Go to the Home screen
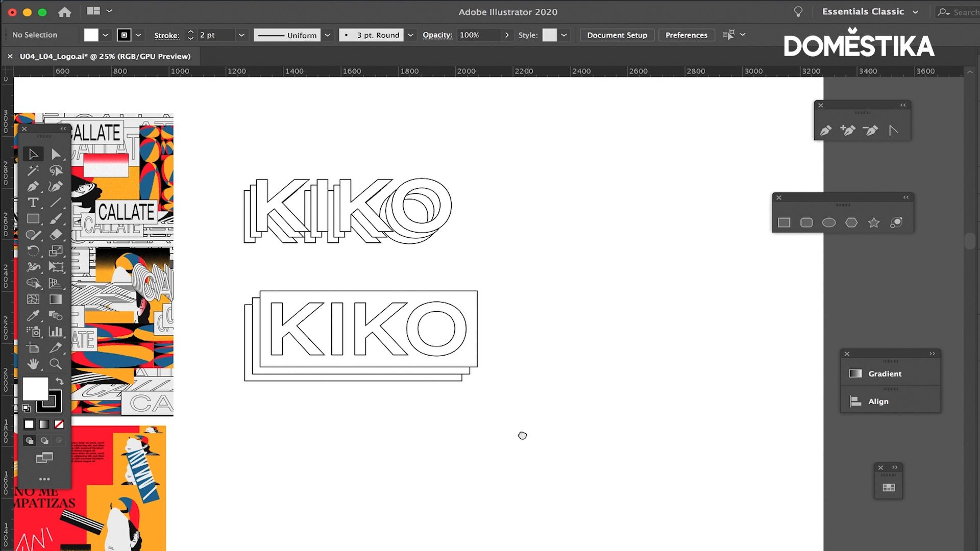 64,12
